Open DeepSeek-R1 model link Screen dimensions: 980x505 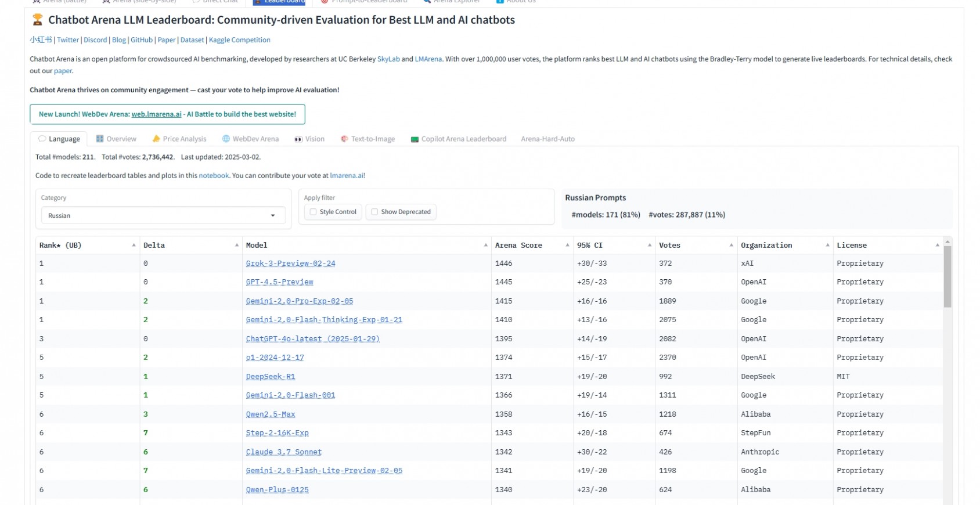click(271, 377)
